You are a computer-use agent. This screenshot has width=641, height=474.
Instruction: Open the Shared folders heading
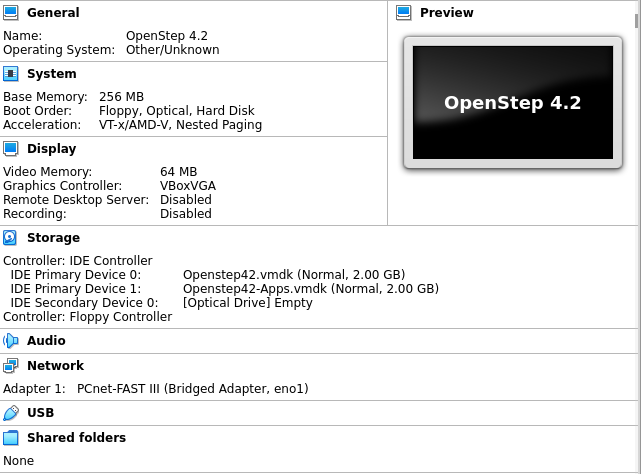tap(76, 438)
